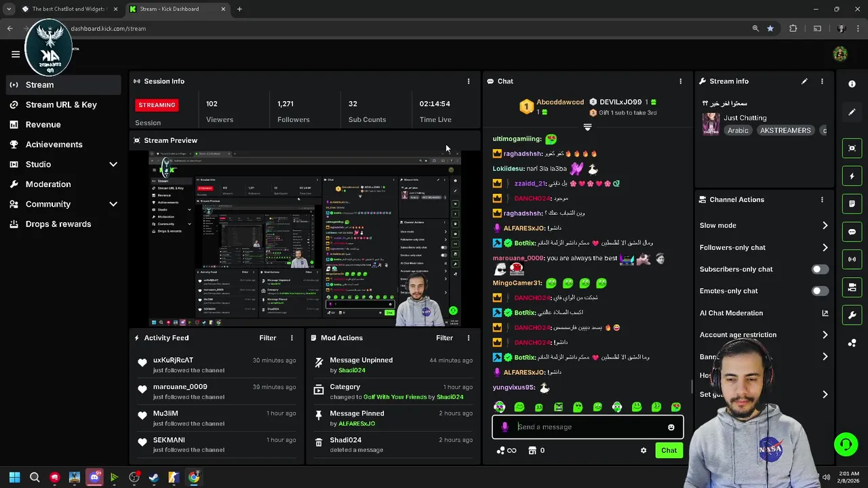Viewport: 868px width, 488px height.
Task: Open Followers-only chat options
Action: tap(764, 247)
